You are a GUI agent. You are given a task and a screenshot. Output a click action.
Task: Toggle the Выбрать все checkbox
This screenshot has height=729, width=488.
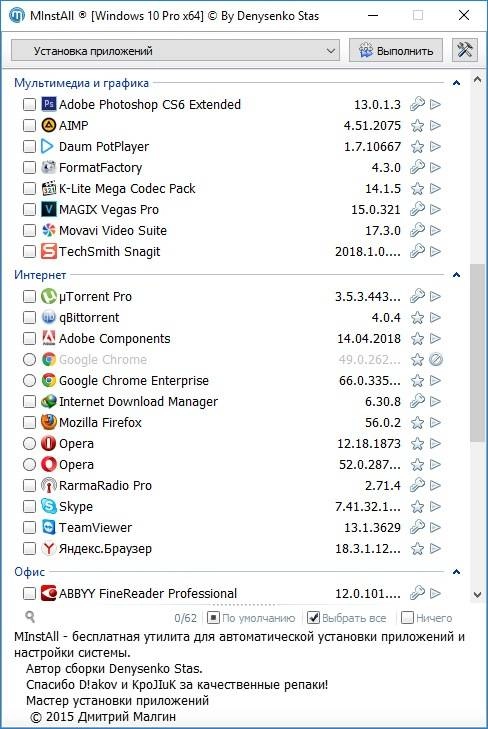pyautogui.click(x=314, y=617)
